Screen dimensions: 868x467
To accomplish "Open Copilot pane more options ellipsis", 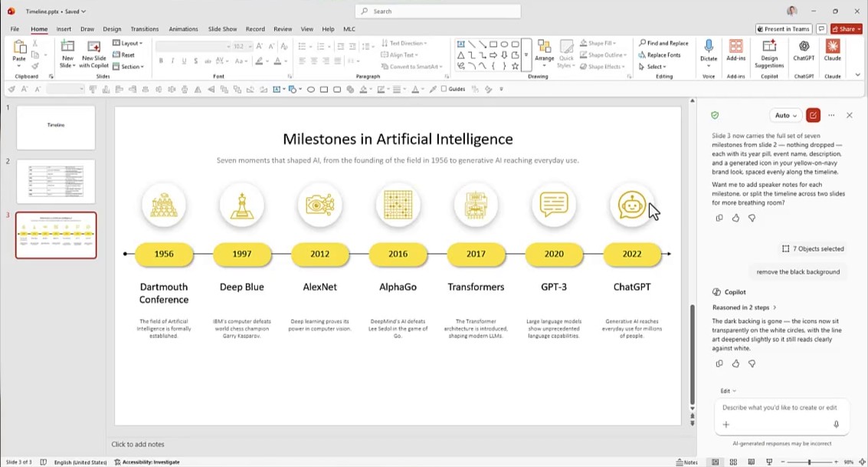I will coord(831,115).
